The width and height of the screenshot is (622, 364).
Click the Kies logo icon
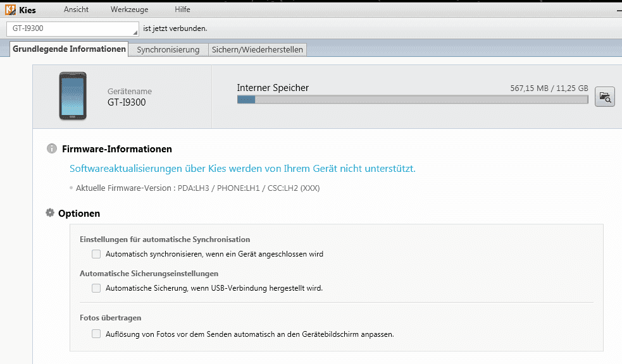pyautogui.click(x=10, y=9)
